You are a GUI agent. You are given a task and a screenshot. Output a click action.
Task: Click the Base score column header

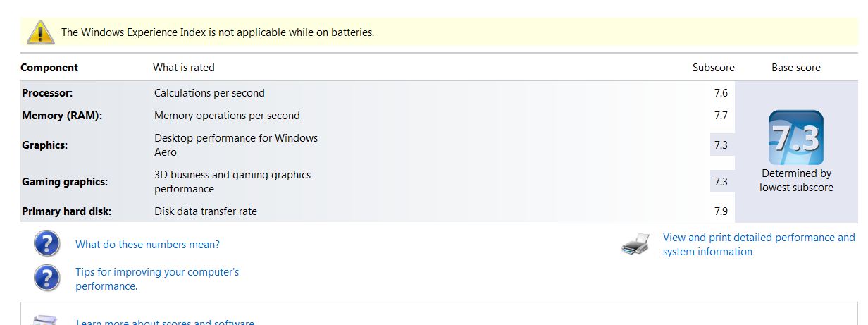point(796,68)
